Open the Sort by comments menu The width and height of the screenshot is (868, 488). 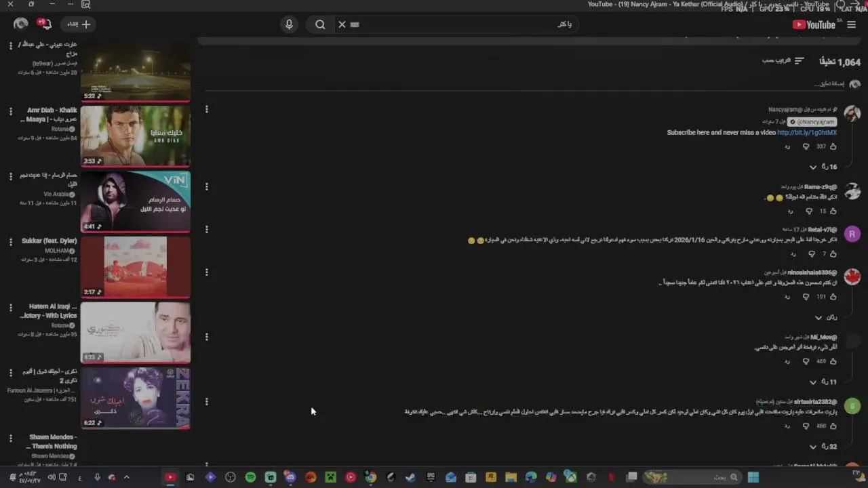[x=783, y=61]
